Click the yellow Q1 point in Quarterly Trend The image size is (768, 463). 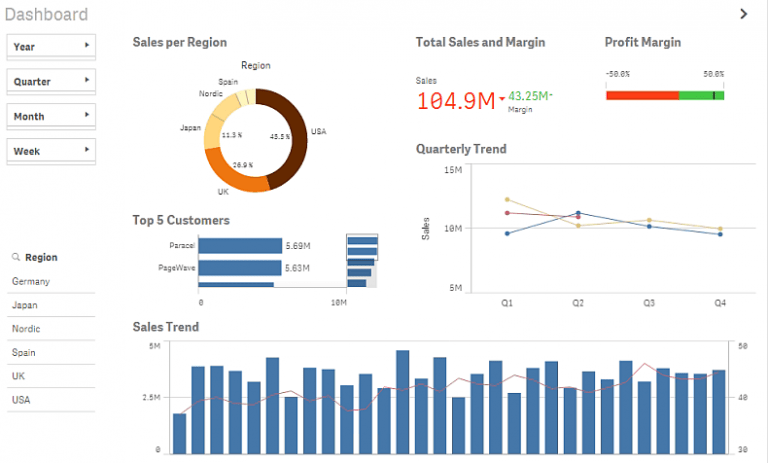(x=507, y=199)
